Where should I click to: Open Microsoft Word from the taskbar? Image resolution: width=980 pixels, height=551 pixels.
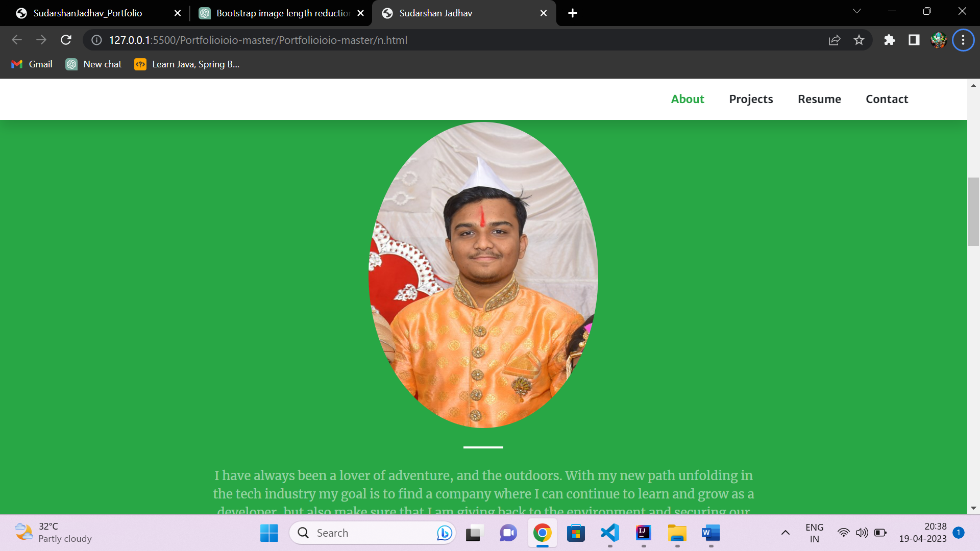coord(710,533)
